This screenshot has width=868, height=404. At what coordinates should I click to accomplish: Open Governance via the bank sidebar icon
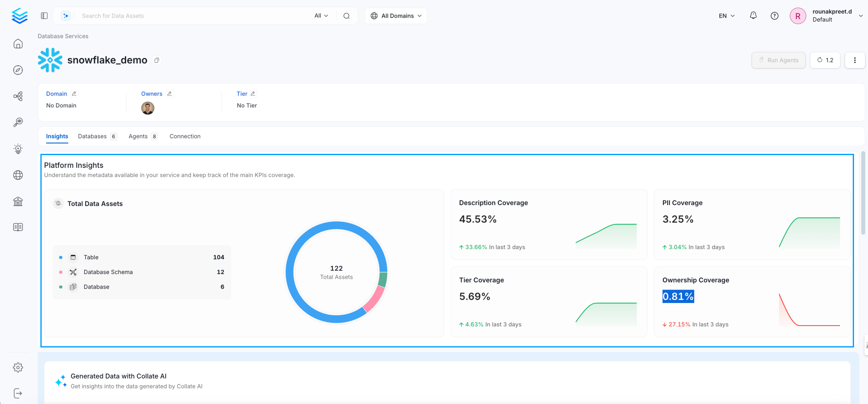tap(18, 201)
